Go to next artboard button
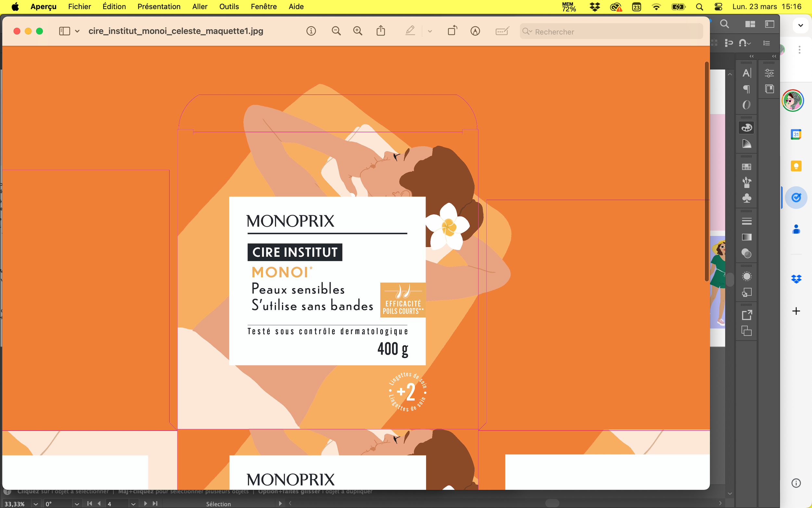 tap(145, 503)
